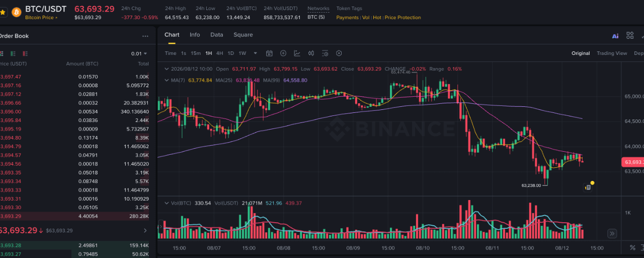The image size is (644, 258).
Task: Click the BTC/USDT pair name
Action: (x=46, y=9)
